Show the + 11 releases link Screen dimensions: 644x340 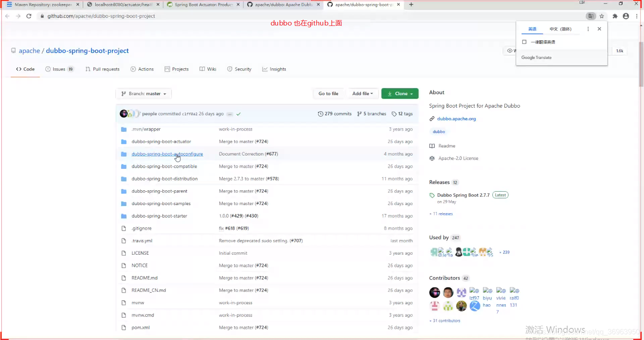pyautogui.click(x=441, y=214)
